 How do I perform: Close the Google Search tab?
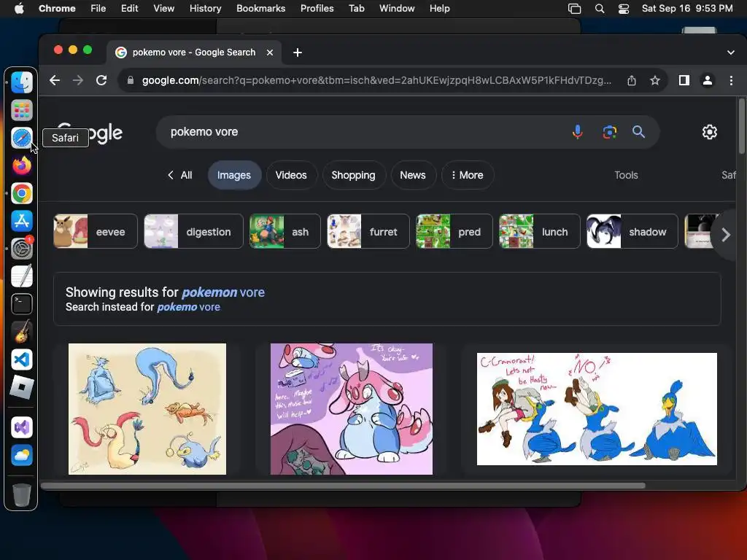pos(270,52)
